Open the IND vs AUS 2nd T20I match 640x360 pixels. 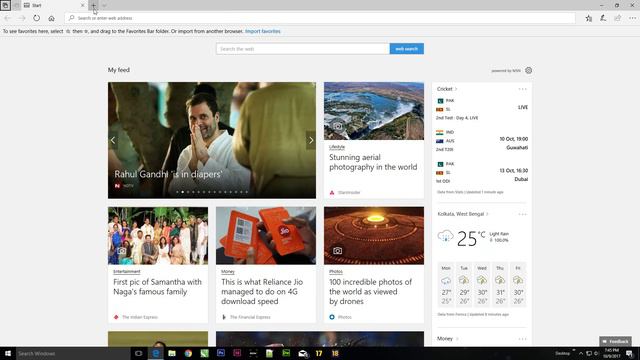coord(482,140)
